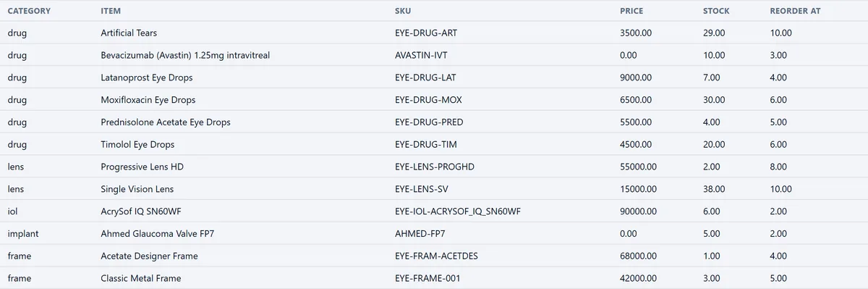Click the STOCK column header
Viewport: 868px width, 289px height.
[x=716, y=11]
